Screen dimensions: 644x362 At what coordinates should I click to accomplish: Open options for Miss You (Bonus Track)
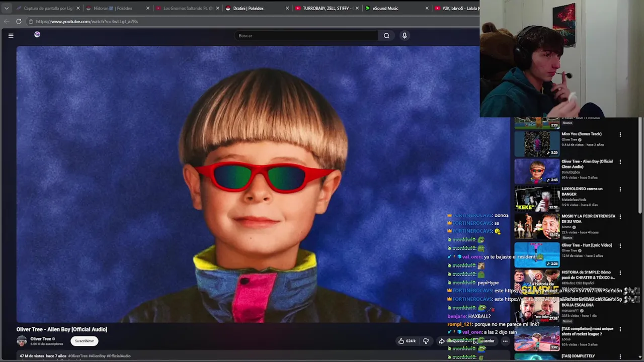click(620, 135)
